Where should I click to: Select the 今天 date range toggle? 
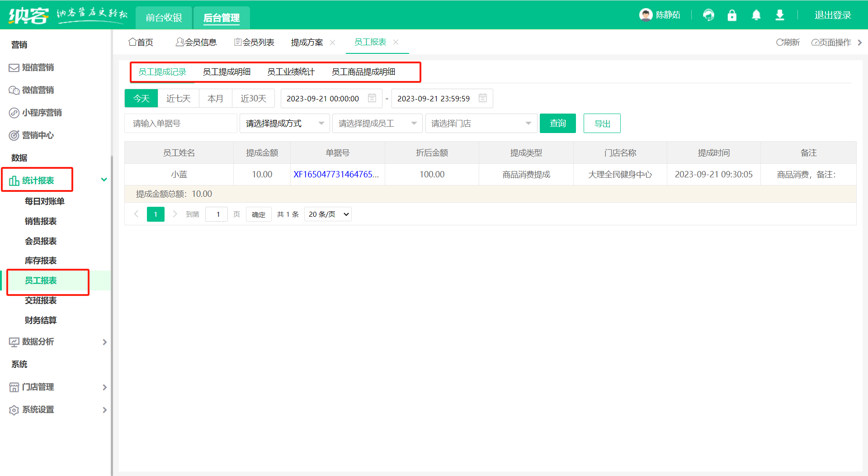[x=141, y=98]
